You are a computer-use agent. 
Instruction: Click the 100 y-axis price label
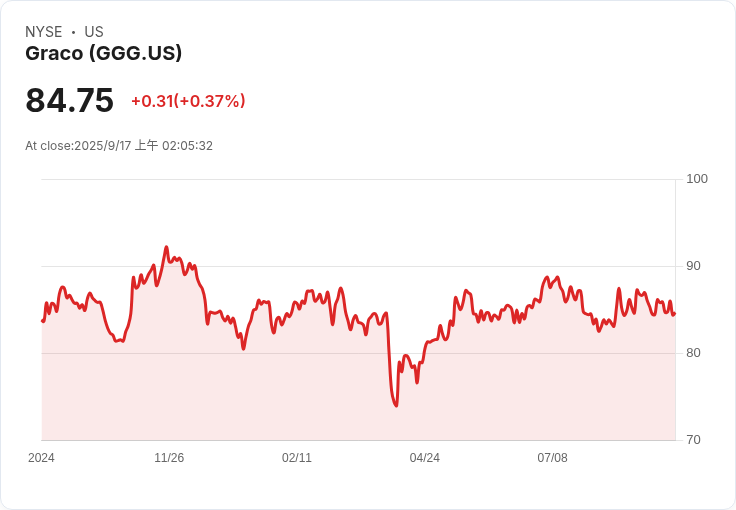point(696,179)
